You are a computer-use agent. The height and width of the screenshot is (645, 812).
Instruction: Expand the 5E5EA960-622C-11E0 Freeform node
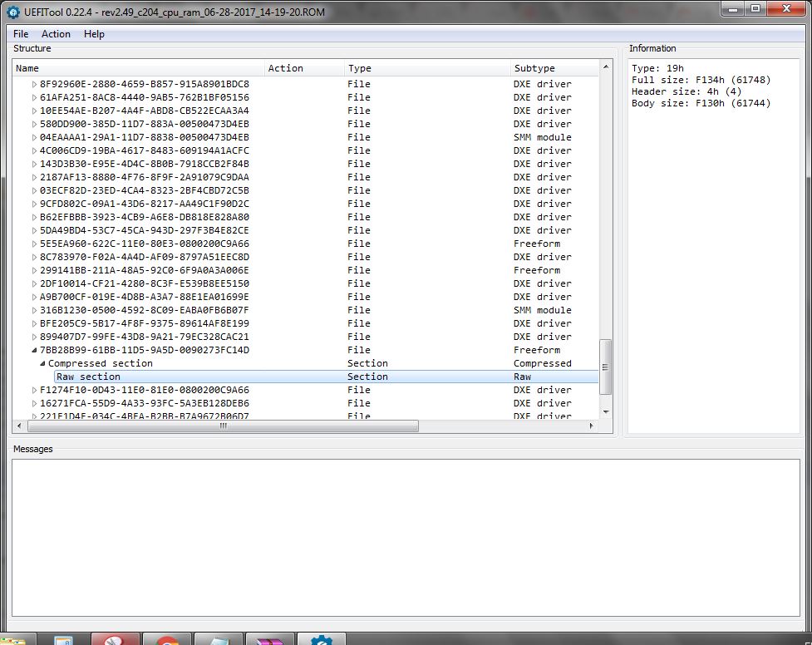pyautogui.click(x=34, y=244)
